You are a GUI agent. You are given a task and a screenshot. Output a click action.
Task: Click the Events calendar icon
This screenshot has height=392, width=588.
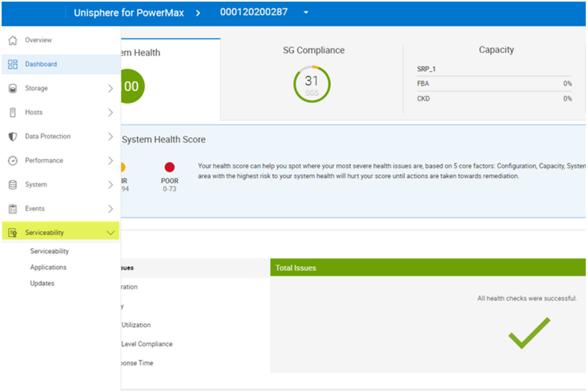(x=13, y=208)
